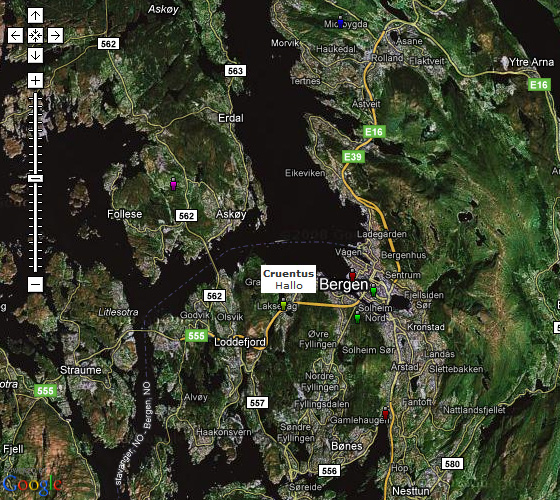Pan the map up with the up arrow

tap(35, 15)
